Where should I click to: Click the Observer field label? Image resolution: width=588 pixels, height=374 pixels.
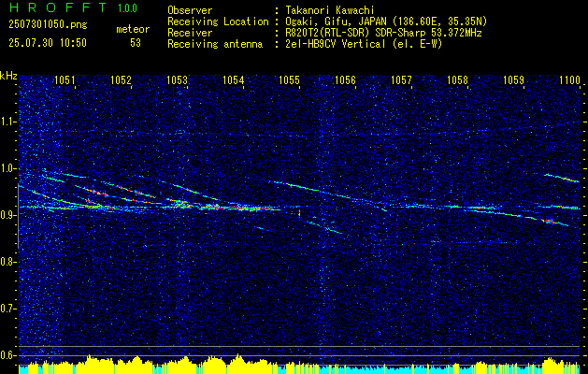(190, 10)
